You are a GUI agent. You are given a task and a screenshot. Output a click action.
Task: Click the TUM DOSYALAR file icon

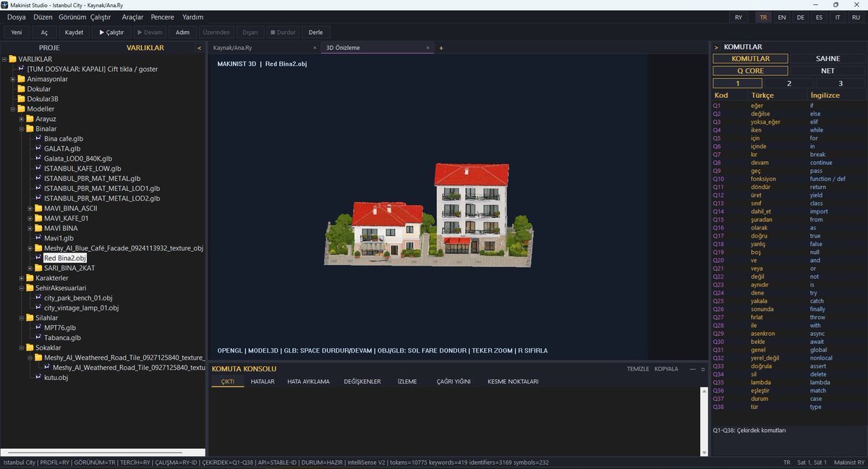(x=21, y=69)
